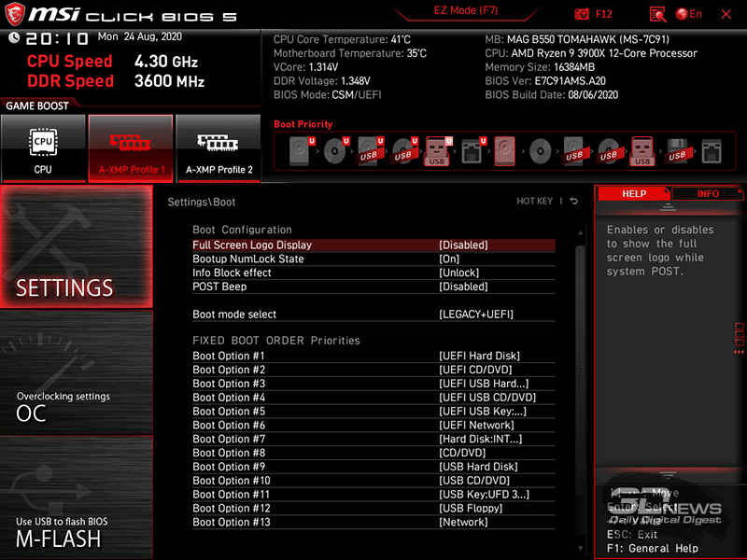Toggle A-XMP Profile 1
The width and height of the screenshot is (747, 560).
[x=131, y=148]
